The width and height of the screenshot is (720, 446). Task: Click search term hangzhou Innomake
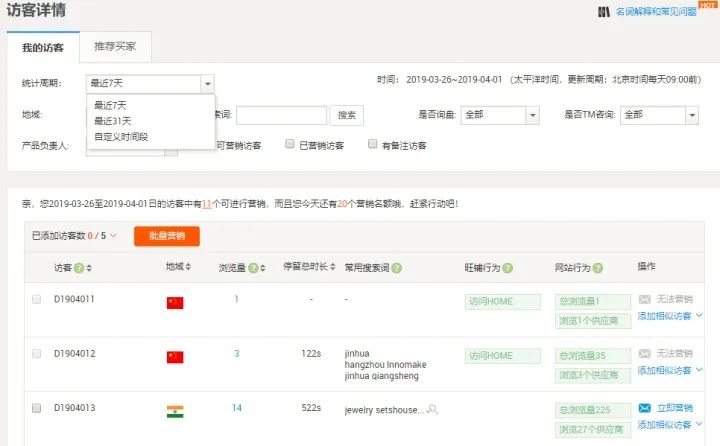click(x=385, y=365)
